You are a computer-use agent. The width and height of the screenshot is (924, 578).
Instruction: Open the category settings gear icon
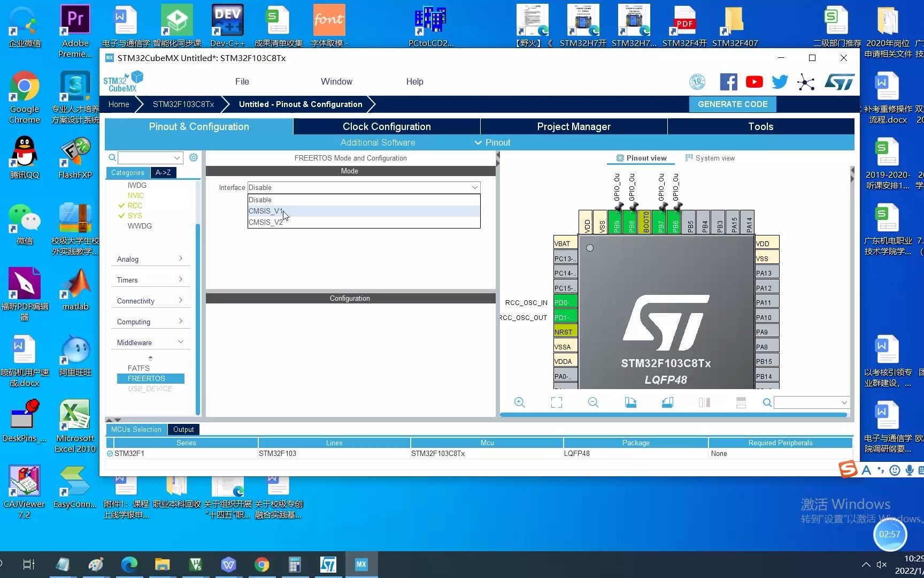(194, 157)
